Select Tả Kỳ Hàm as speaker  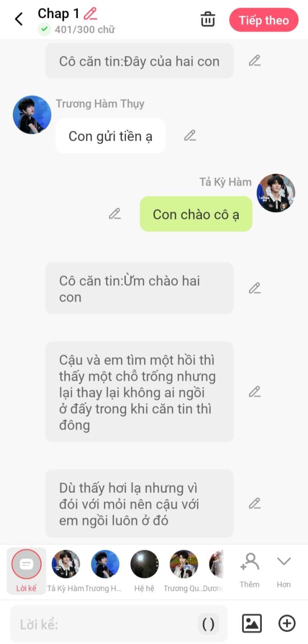[x=66, y=571]
